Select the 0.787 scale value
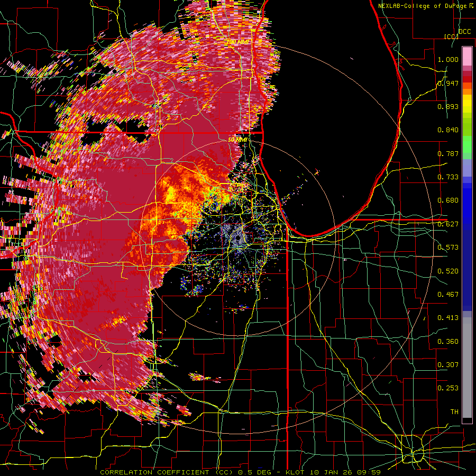This screenshot has width=476, height=476. [x=448, y=153]
